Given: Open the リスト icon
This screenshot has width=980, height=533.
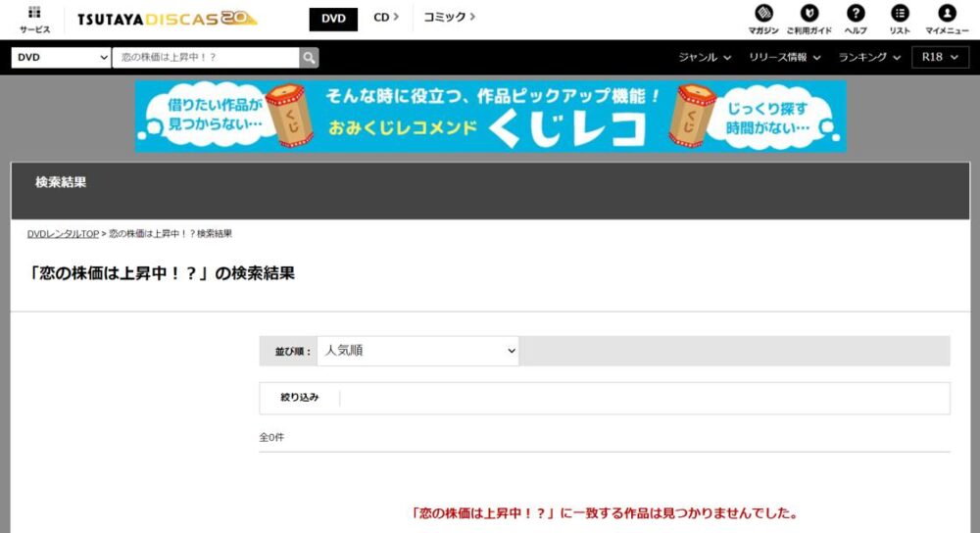Looking at the screenshot, I should [x=900, y=20].
